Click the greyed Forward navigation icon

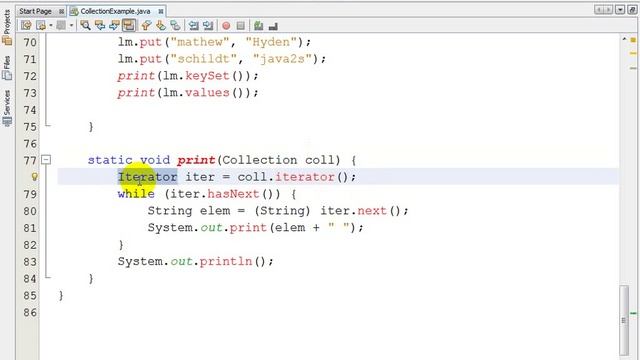(61, 26)
